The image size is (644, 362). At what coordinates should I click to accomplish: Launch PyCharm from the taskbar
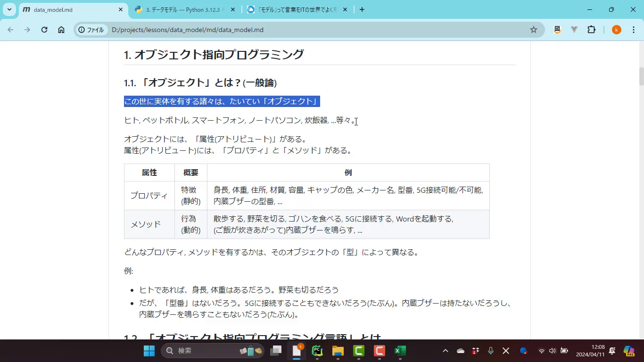(317, 351)
